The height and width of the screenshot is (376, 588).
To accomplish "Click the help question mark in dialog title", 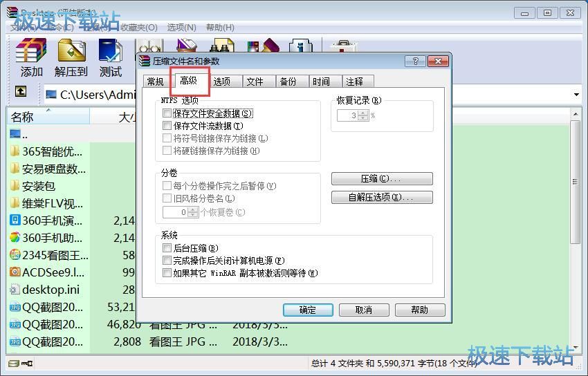I will point(415,61).
